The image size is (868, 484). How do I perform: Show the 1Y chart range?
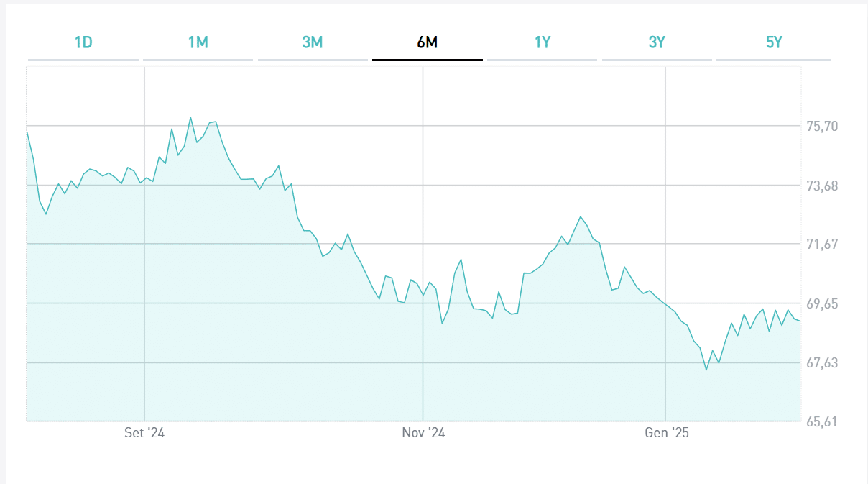542,42
